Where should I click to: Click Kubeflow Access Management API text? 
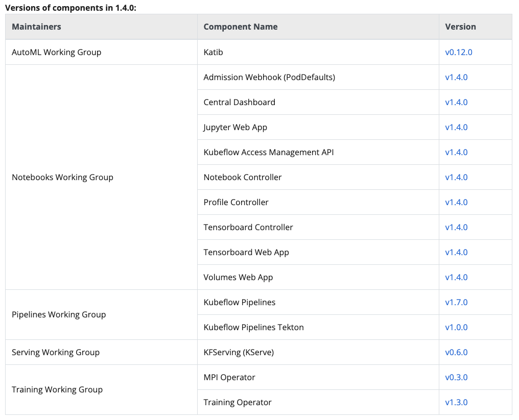point(268,153)
